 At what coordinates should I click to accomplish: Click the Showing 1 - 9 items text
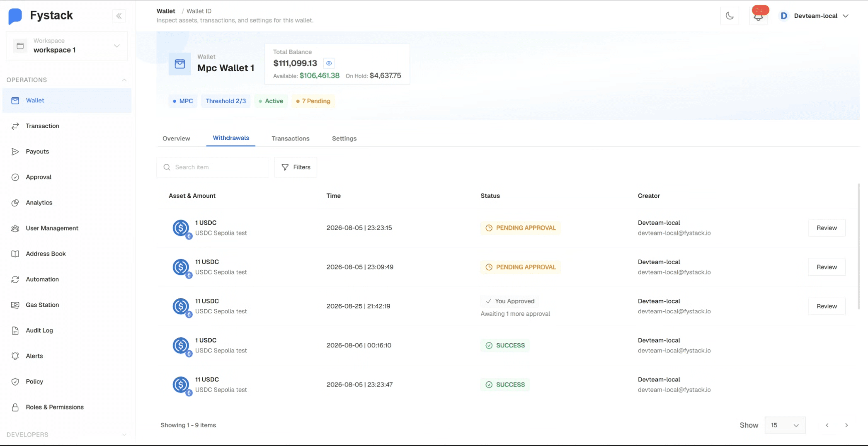[x=188, y=425]
